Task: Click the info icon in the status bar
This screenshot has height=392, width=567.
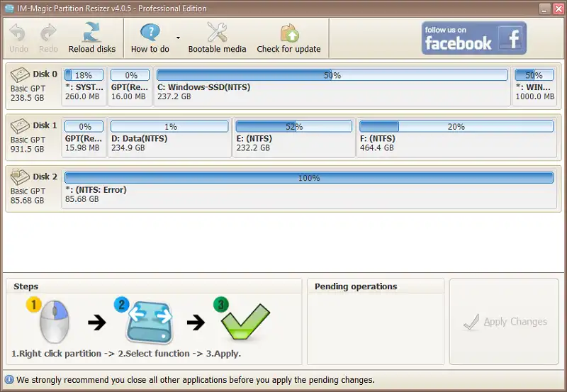Action: pos(10,380)
